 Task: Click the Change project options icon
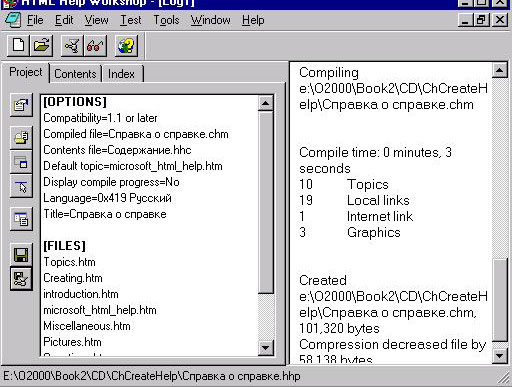coord(21,105)
